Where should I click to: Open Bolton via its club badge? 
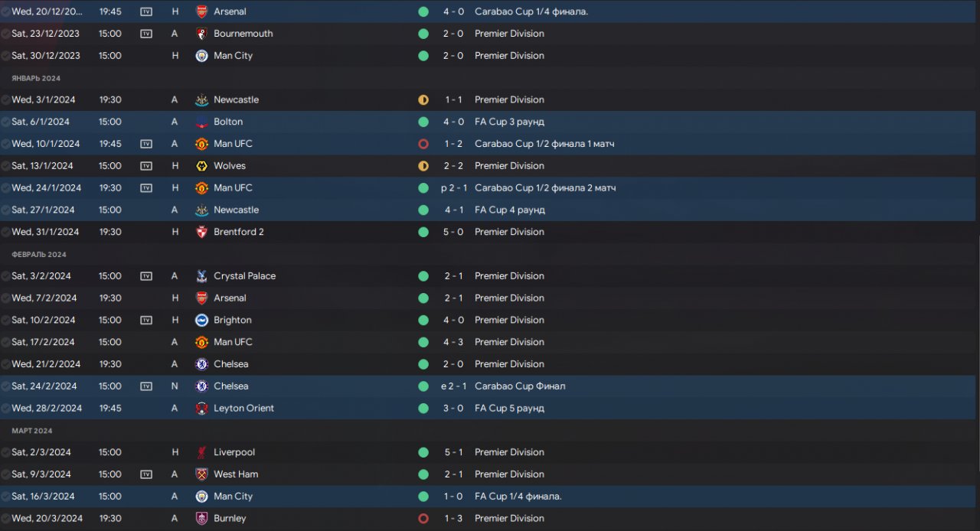[x=201, y=122]
